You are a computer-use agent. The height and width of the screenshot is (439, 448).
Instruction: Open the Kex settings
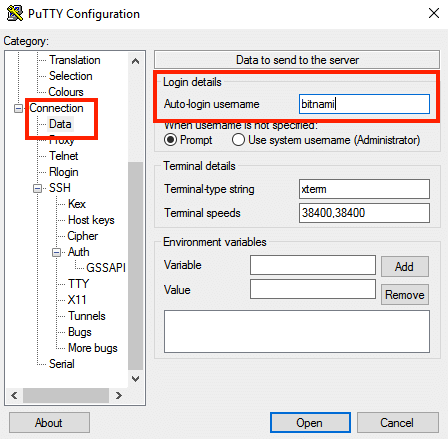[77, 204]
